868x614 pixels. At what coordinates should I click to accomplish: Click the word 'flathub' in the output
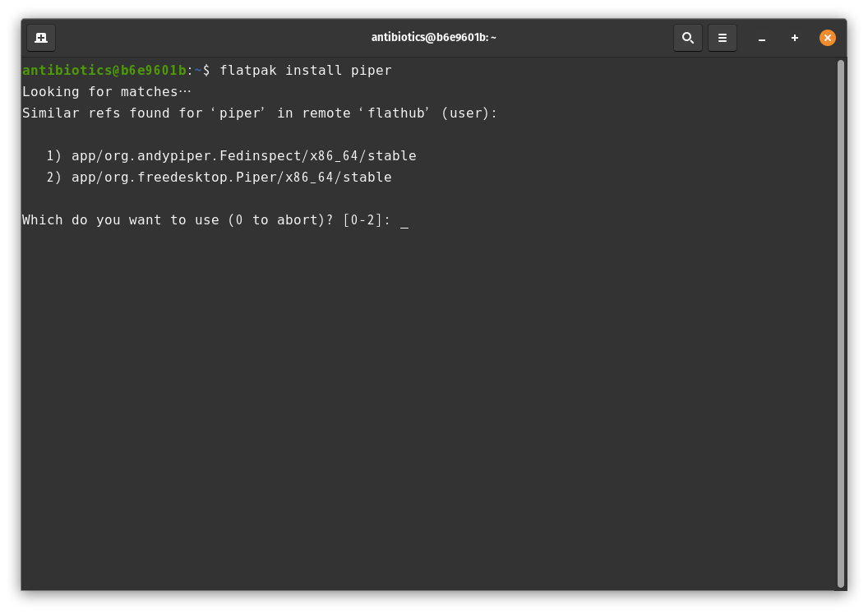click(x=395, y=113)
